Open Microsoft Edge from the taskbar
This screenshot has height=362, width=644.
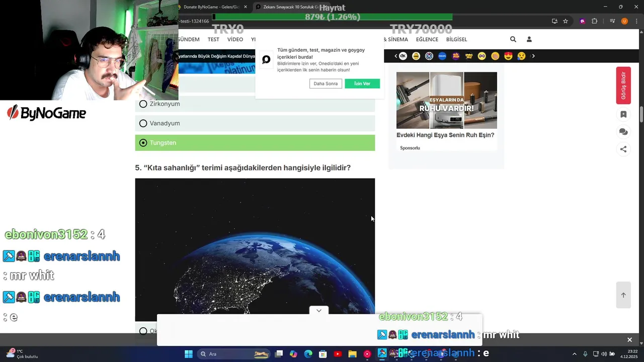click(308, 354)
